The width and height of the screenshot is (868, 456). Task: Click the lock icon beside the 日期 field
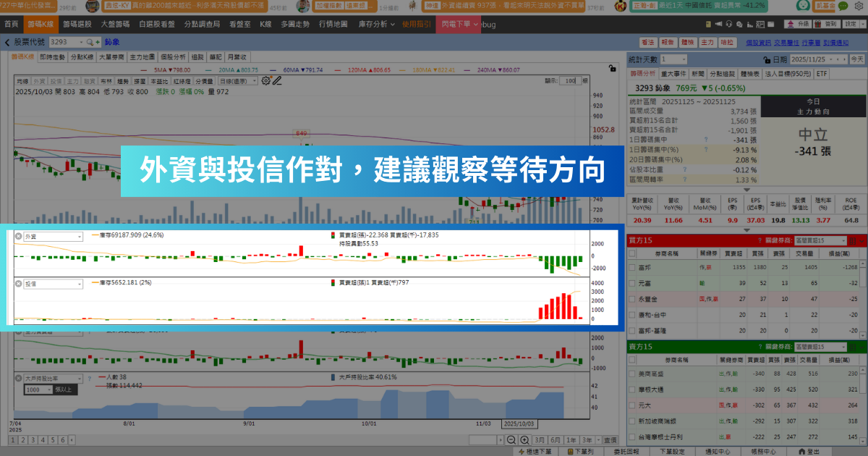pos(767,59)
